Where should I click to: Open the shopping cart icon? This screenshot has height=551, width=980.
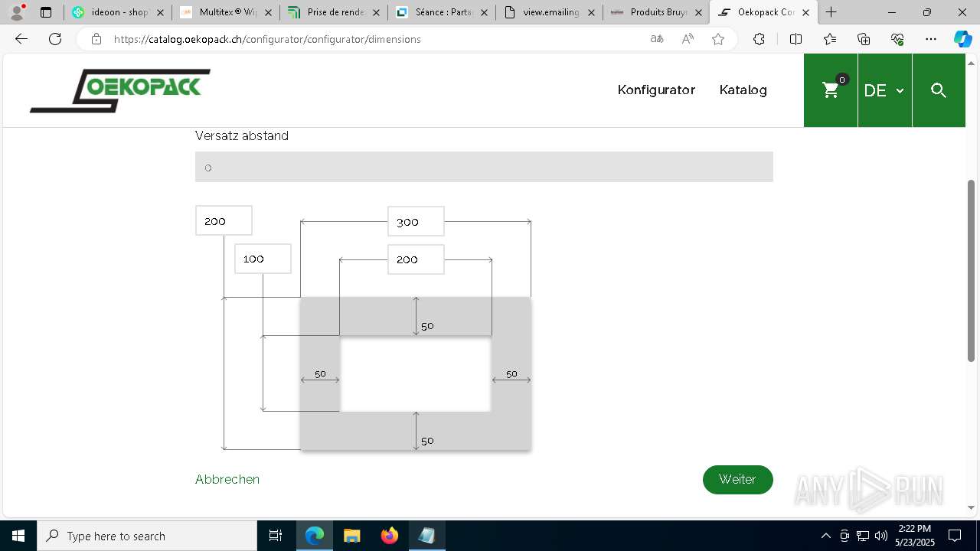coord(831,90)
